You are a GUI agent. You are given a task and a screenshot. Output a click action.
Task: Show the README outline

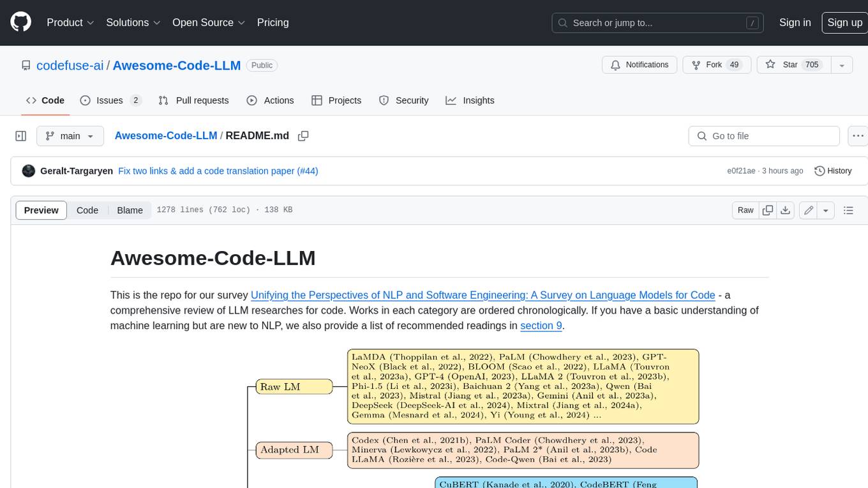[x=848, y=210]
